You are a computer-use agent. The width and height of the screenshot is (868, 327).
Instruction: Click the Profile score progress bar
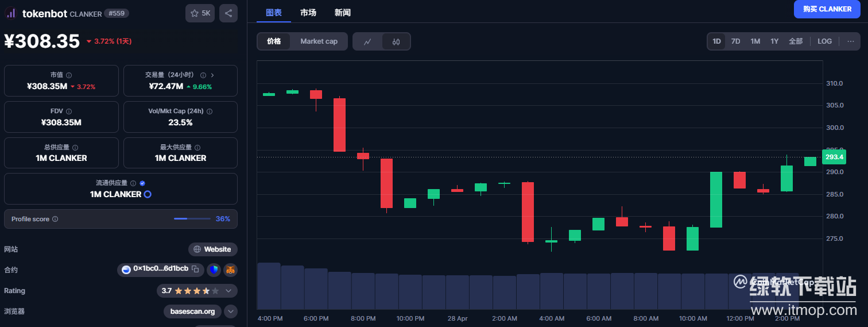(192, 219)
